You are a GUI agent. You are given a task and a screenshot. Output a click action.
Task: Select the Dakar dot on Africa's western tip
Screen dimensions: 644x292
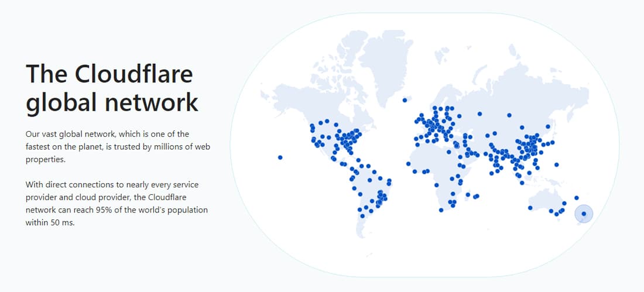(408, 163)
